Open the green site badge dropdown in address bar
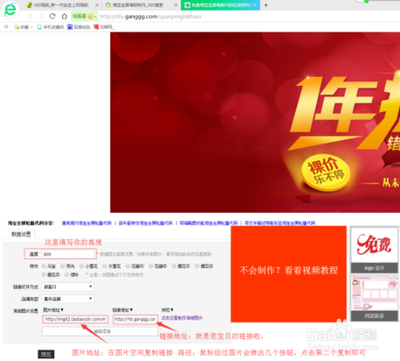 pos(84,16)
